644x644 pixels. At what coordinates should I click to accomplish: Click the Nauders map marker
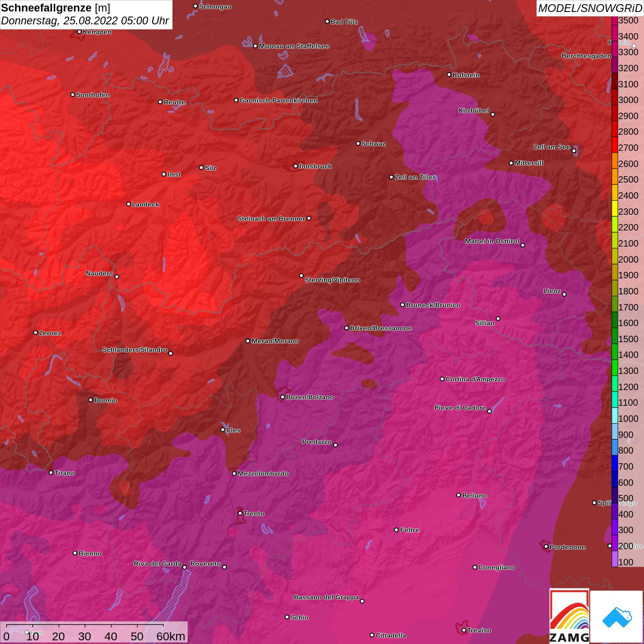click(x=117, y=276)
